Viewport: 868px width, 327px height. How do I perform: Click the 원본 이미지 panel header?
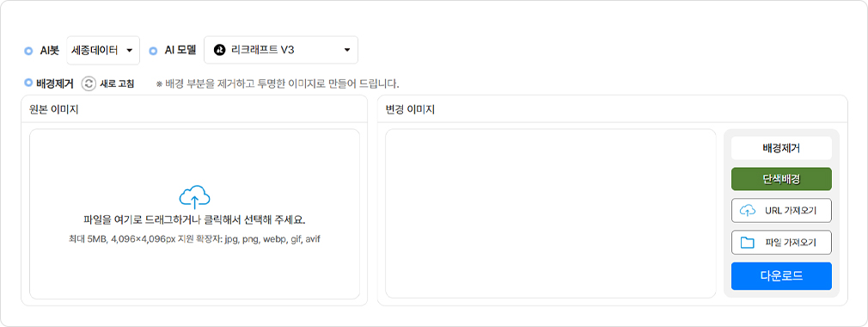tap(194, 109)
